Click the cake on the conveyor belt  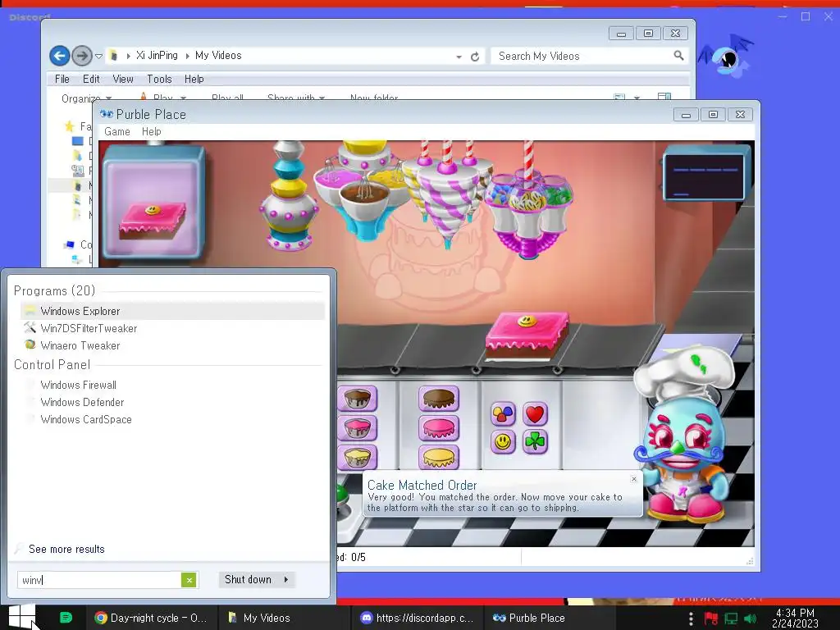[x=527, y=336]
